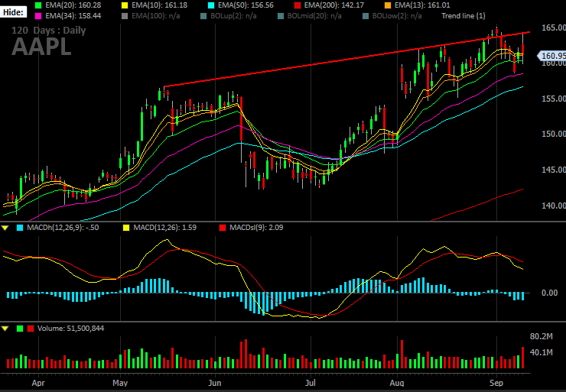The image size is (566, 392).
Task: Enable the BOLlow(2) indicator swatch
Action: pyautogui.click(x=366, y=16)
